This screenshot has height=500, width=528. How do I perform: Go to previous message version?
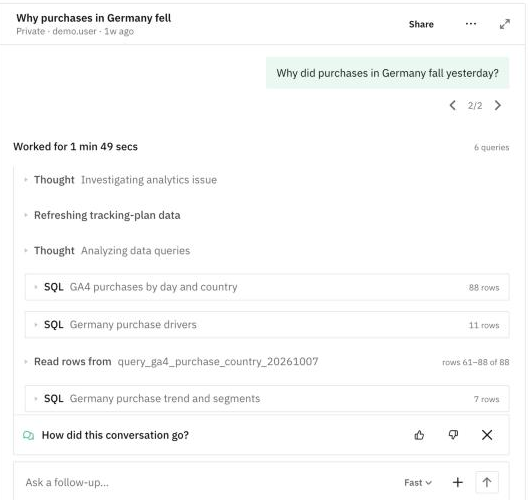tap(453, 105)
